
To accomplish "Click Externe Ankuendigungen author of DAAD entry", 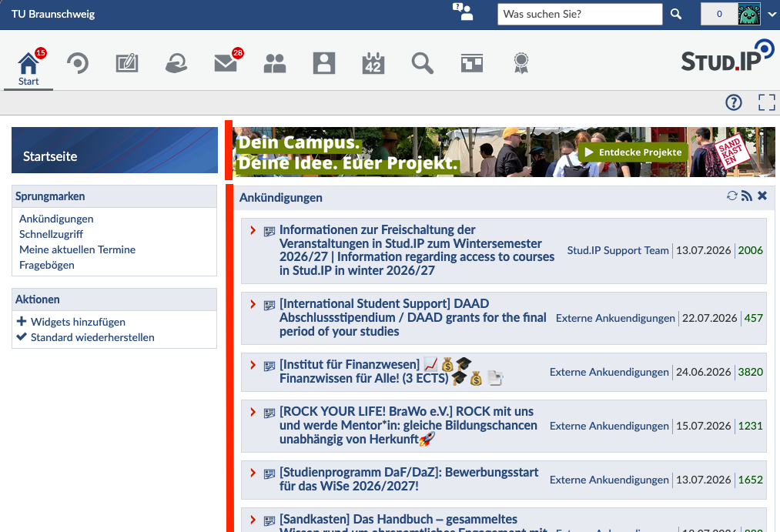I will click(x=615, y=318).
